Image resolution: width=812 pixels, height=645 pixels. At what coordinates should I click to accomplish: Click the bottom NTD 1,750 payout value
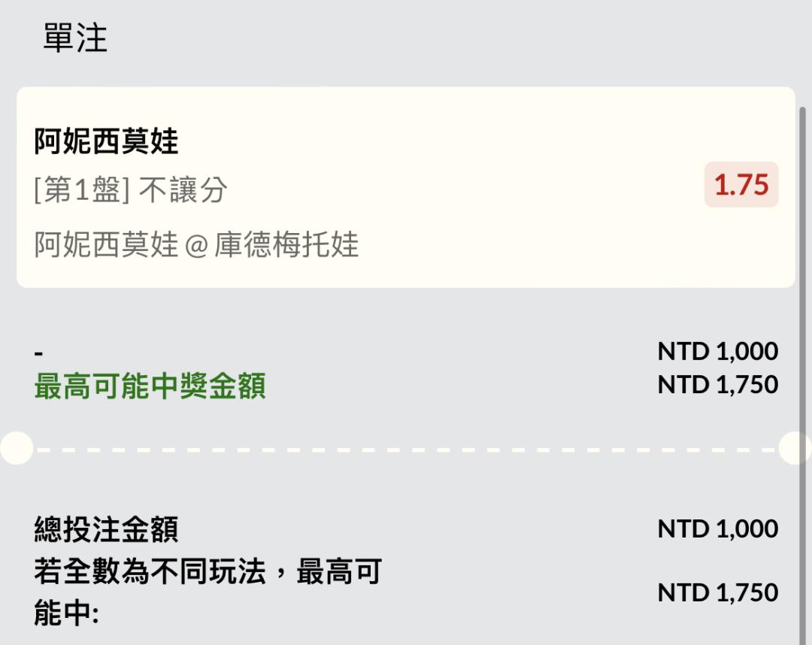coord(718,592)
